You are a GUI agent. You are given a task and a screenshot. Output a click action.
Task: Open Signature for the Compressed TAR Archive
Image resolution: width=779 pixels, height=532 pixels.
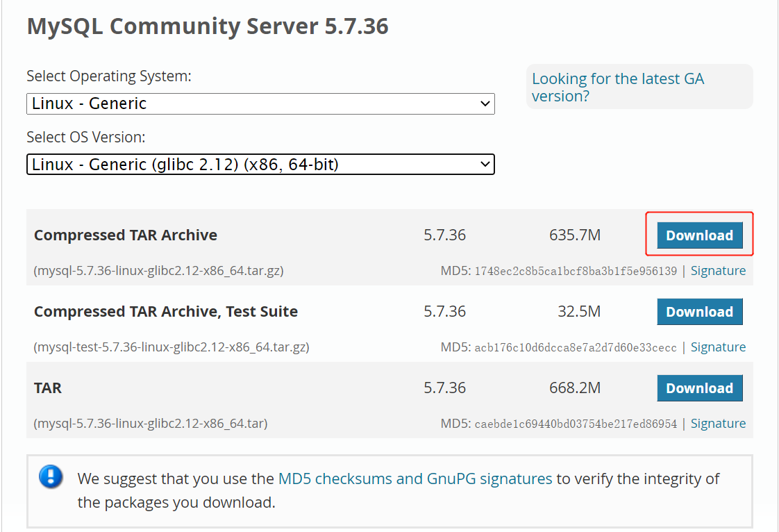pyautogui.click(x=719, y=270)
